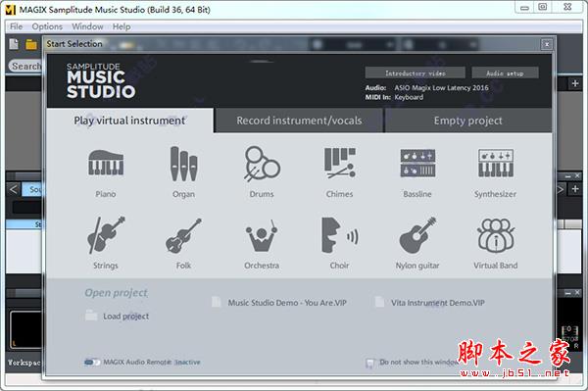
Task: Click the Open project heading
Action: pyautogui.click(x=117, y=292)
